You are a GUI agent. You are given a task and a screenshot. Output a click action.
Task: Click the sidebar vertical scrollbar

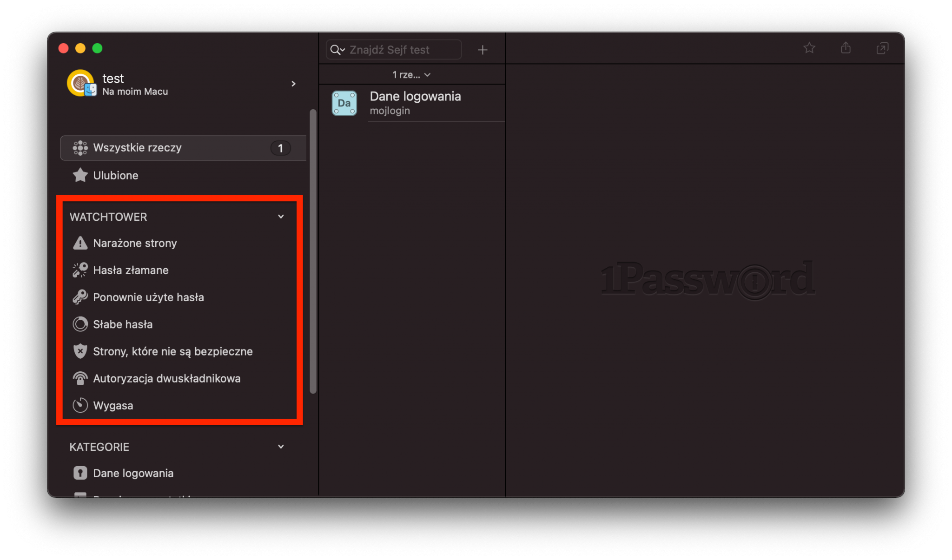coord(313,251)
